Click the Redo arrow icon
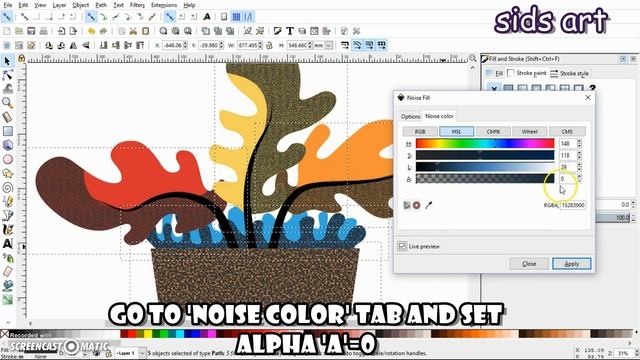 pos(103,31)
